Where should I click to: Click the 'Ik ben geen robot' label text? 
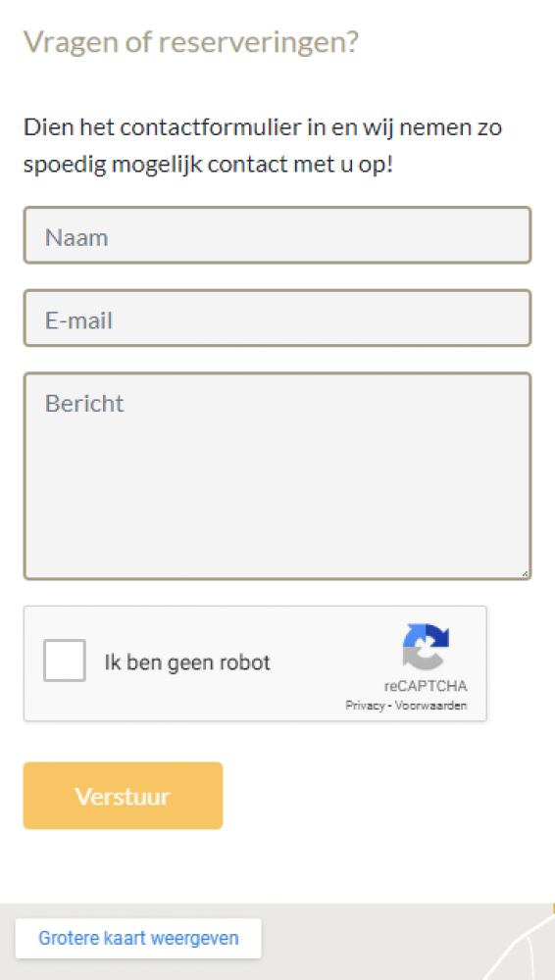coord(187,661)
